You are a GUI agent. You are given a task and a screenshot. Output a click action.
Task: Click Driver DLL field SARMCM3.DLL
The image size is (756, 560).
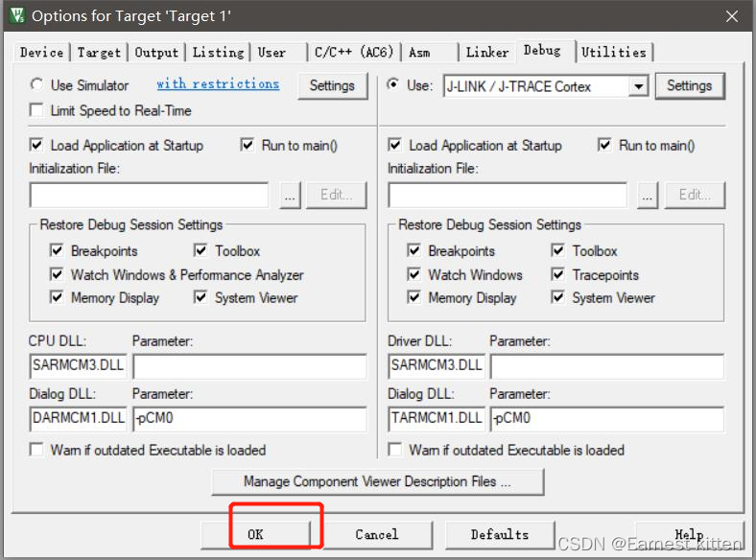437,365
